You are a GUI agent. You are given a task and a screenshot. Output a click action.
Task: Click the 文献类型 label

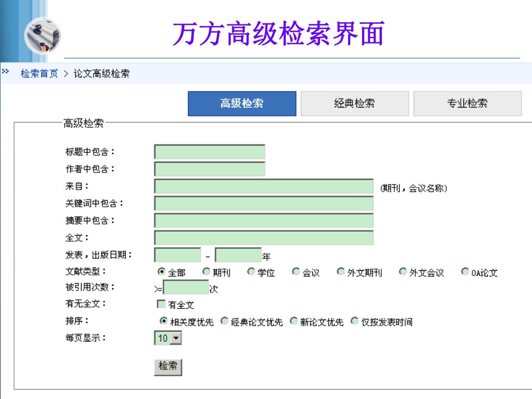tap(86, 271)
